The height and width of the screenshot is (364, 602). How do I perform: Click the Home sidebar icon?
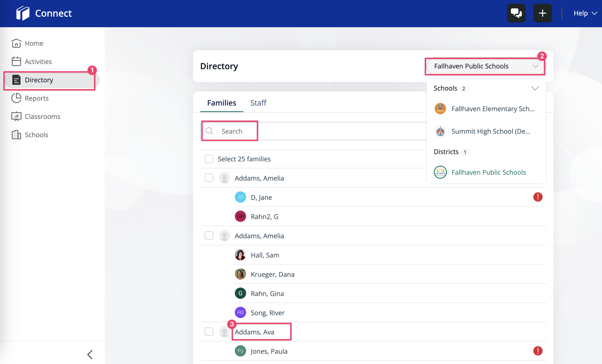[x=16, y=43]
